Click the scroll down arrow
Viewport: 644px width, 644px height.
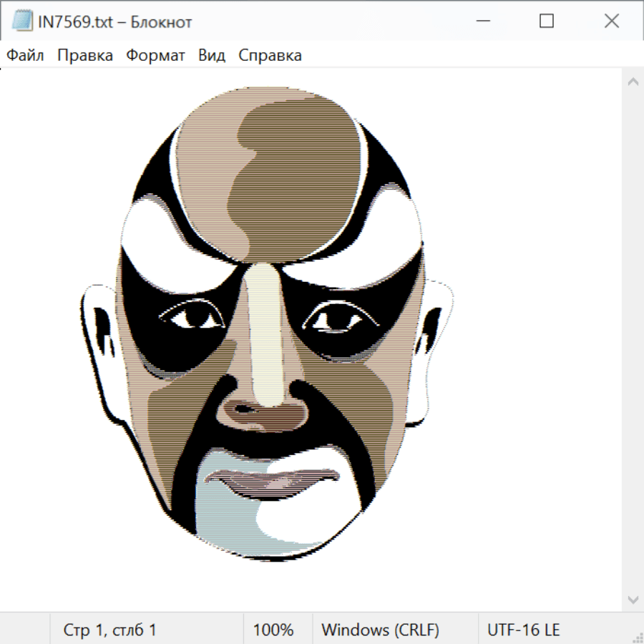[x=633, y=598]
